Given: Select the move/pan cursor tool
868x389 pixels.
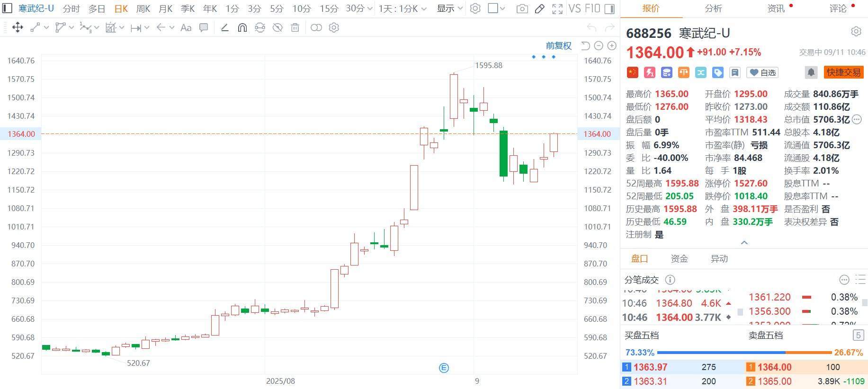Looking at the screenshot, I should click(18, 27).
